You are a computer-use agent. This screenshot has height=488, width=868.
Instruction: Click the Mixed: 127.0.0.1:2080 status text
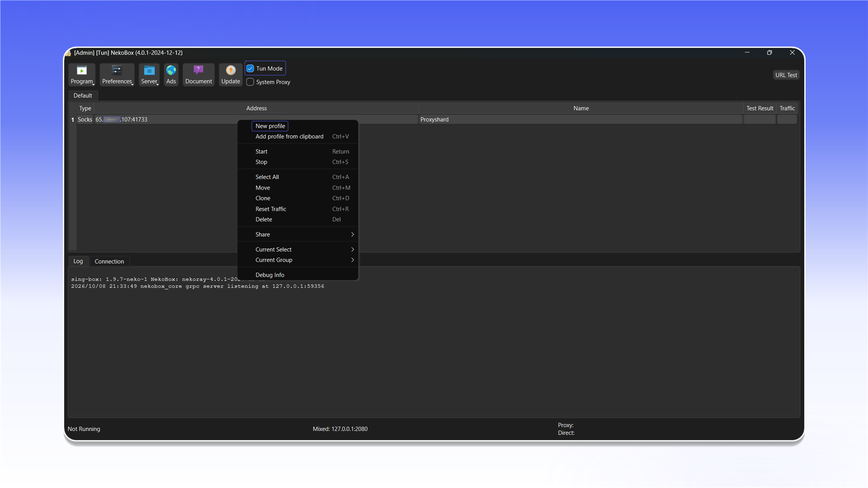pos(340,429)
